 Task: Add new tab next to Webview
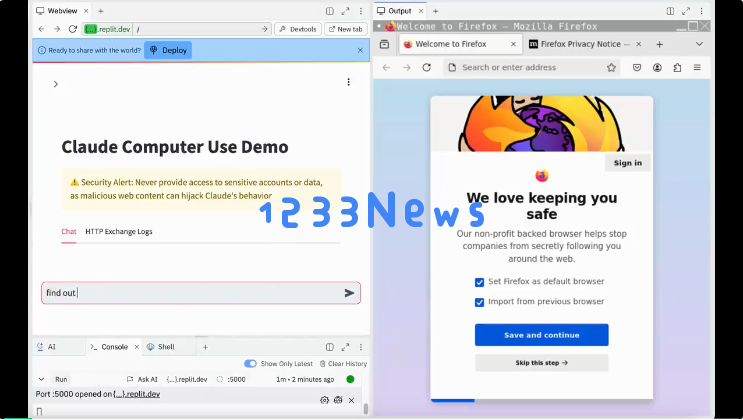click(x=100, y=11)
